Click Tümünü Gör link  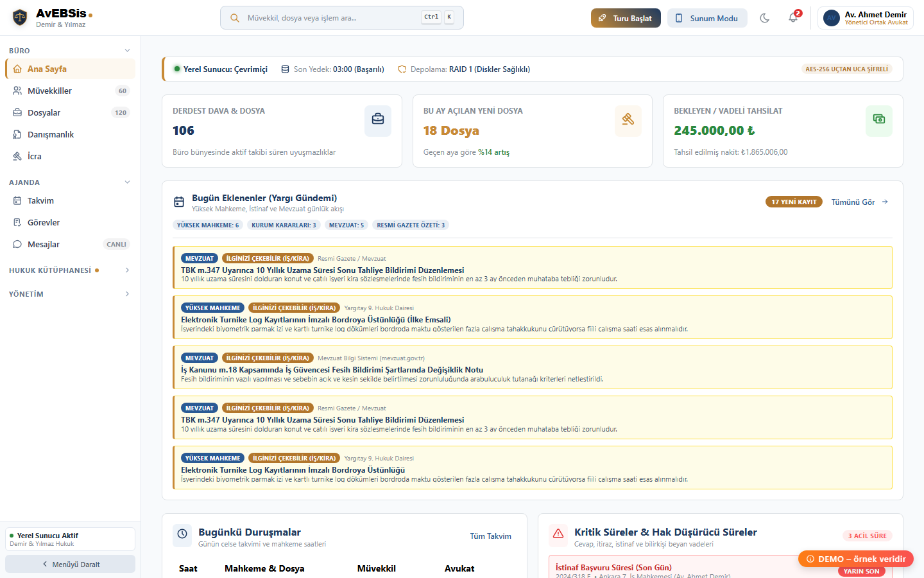pos(860,202)
